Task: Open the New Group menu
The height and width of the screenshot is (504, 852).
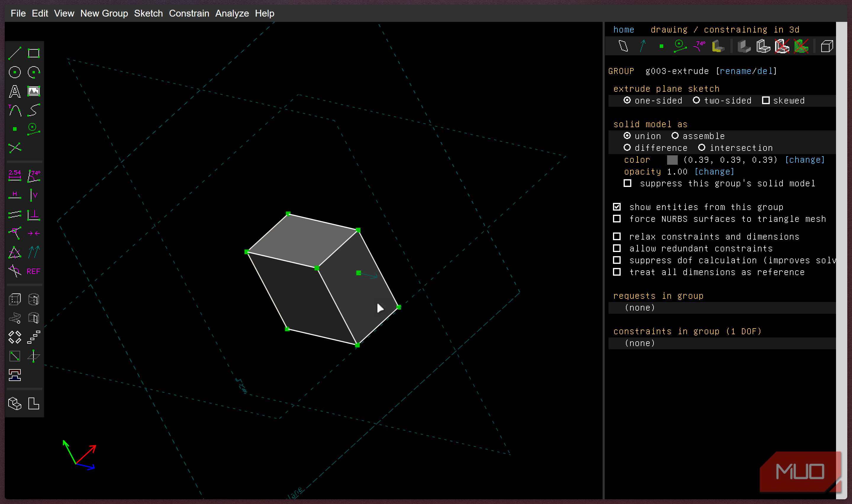Action: point(104,13)
